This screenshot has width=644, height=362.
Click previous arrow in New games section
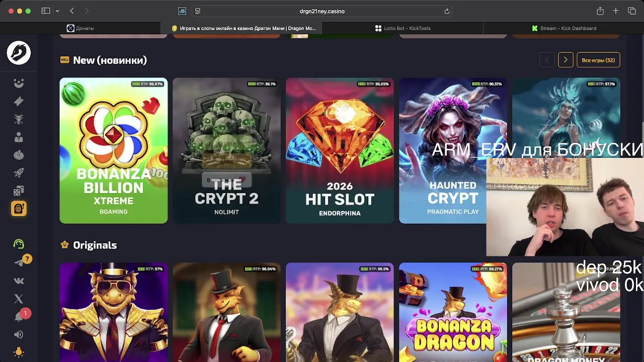coord(547,60)
